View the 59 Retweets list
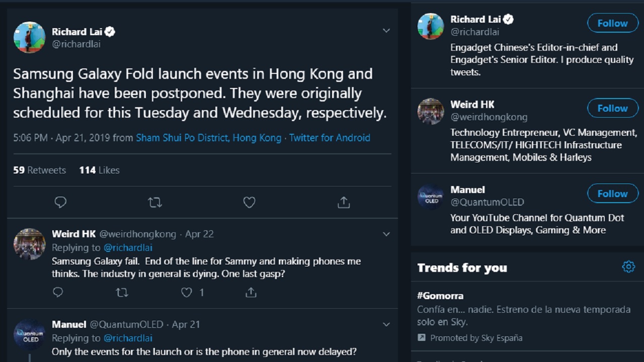The width and height of the screenshot is (644, 362). point(39,170)
